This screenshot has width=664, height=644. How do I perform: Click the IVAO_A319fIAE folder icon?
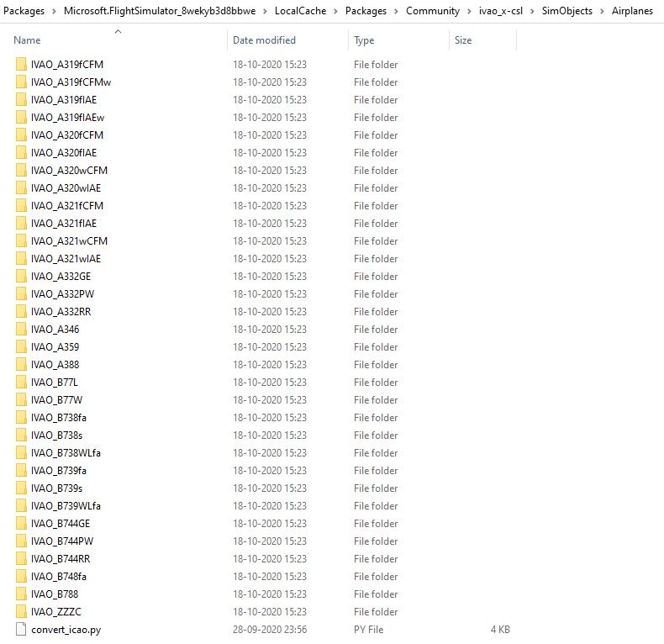(21, 99)
